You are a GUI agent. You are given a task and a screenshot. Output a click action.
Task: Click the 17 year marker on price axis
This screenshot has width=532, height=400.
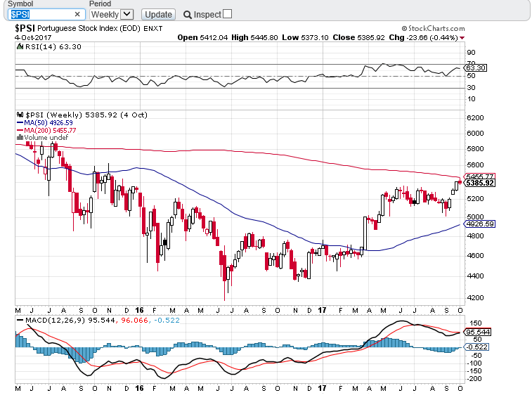tap(323, 310)
